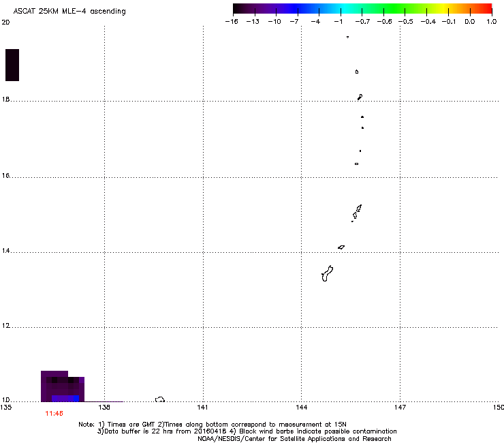The height and width of the screenshot is (443, 504).
Task: Click the "-0.7" color scale label
Action: 362,22
